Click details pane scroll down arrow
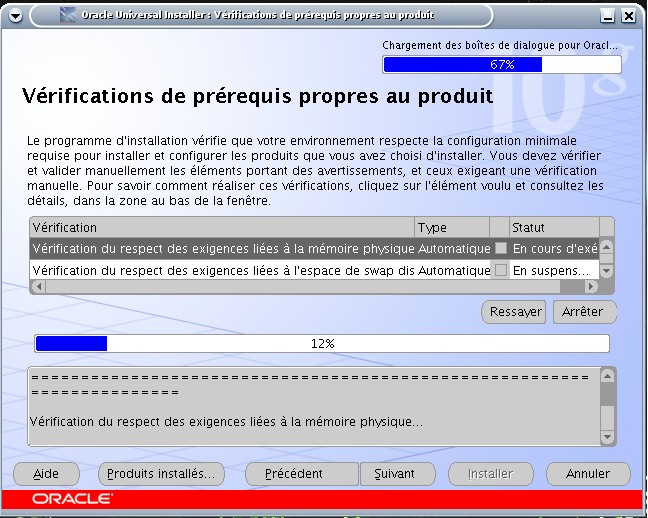 pos(607,437)
